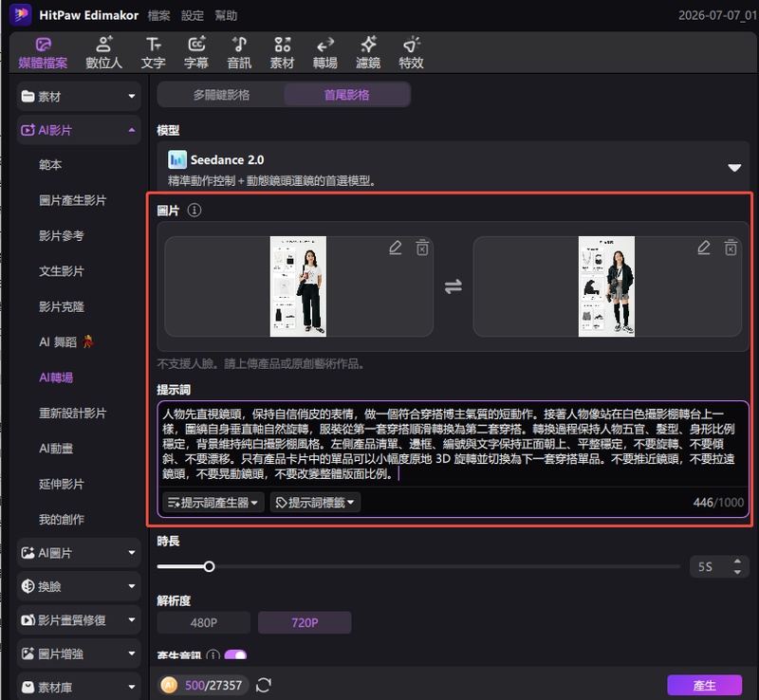Open the 幫助 menu

coord(226,15)
